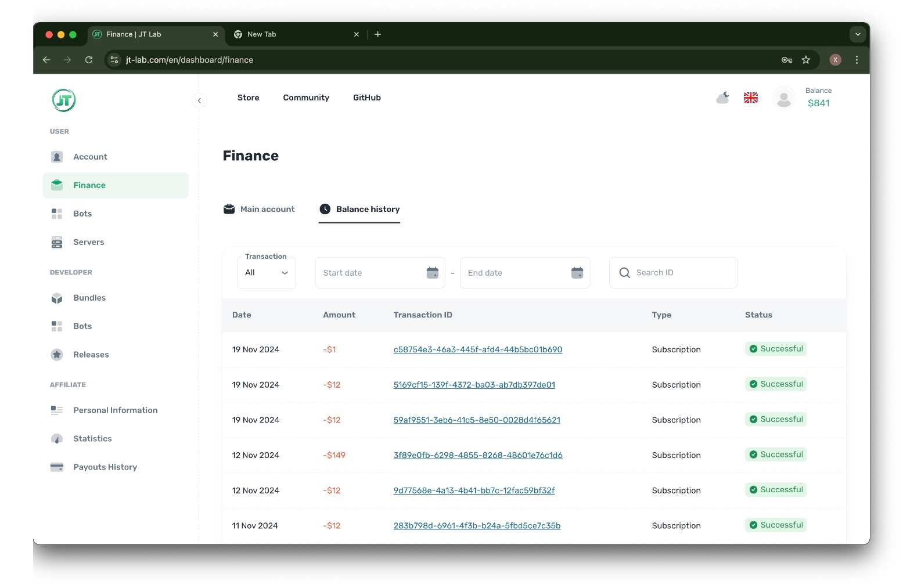Go back with the browser back arrow
Image resolution: width=903 pixels, height=588 pixels.
click(46, 60)
